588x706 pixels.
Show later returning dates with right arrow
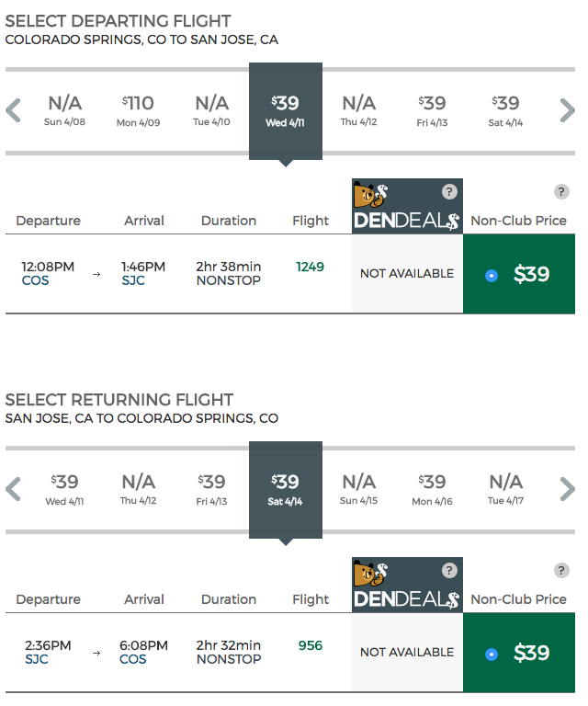[567, 490]
